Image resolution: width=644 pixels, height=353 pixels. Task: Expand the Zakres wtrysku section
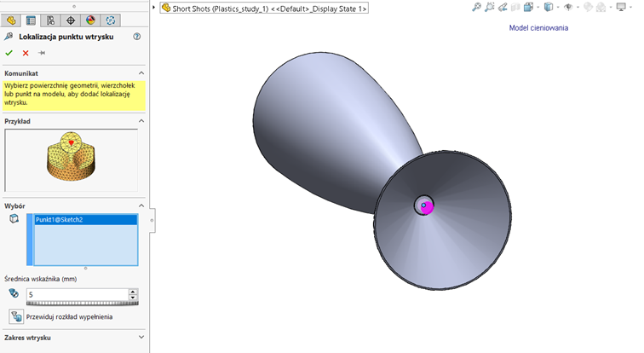point(141,338)
